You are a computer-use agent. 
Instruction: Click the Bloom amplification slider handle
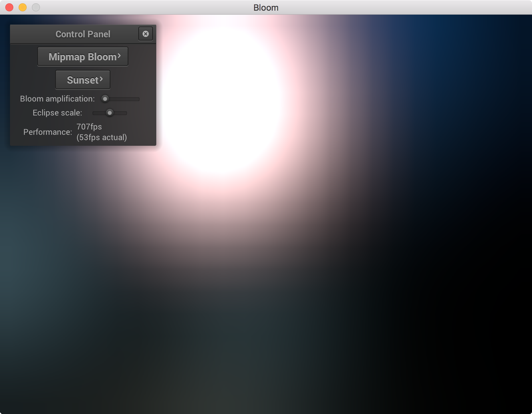tap(105, 99)
